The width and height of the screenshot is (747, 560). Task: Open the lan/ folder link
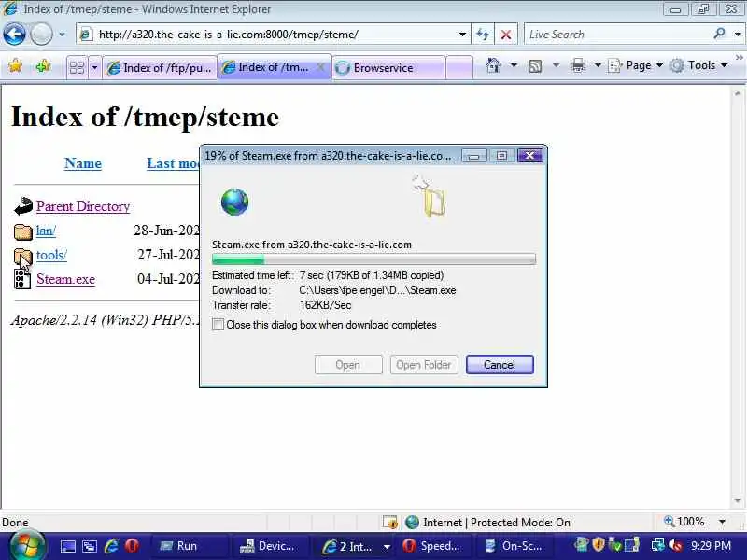(46, 231)
